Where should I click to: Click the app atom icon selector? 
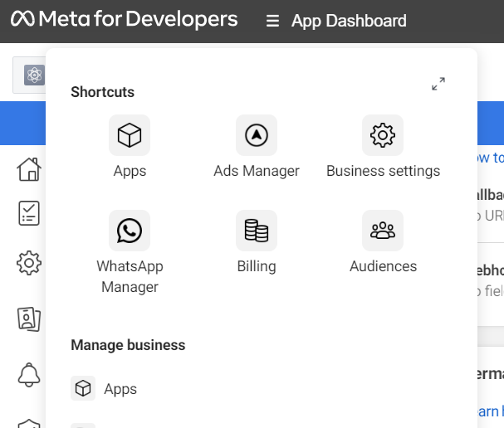tap(34, 75)
